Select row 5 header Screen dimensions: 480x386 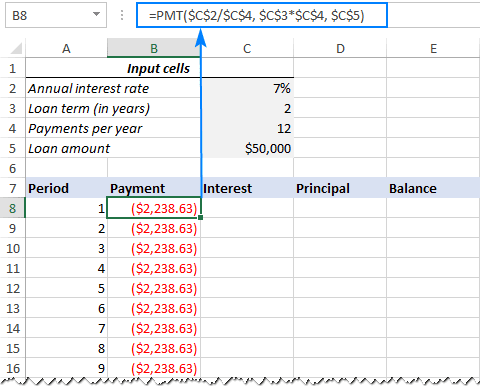(x=13, y=148)
